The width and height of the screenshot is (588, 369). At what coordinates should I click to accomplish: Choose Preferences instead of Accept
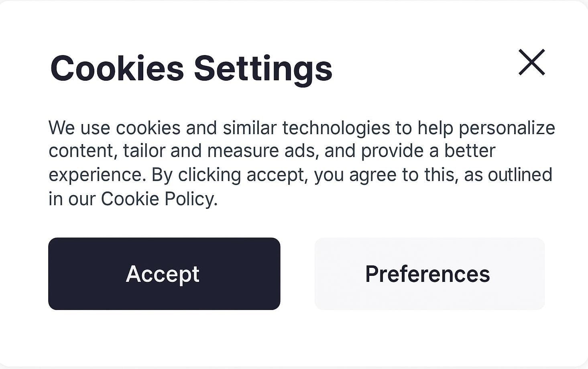pyautogui.click(x=429, y=273)
